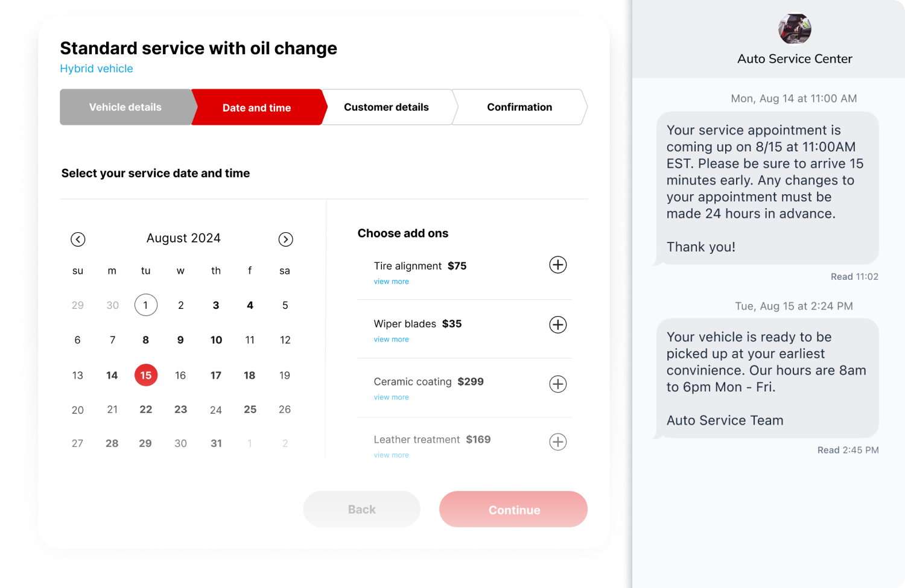This screenshot has height=588, width=905.
Task: Expand view more under Wiper blades
Action: tap(391, 340)
